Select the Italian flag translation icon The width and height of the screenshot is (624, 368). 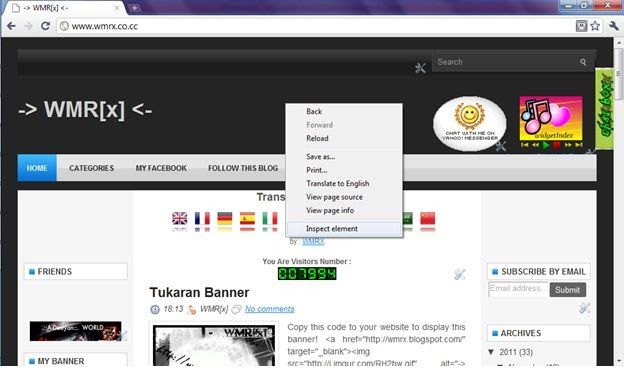(x=270, y=219)
